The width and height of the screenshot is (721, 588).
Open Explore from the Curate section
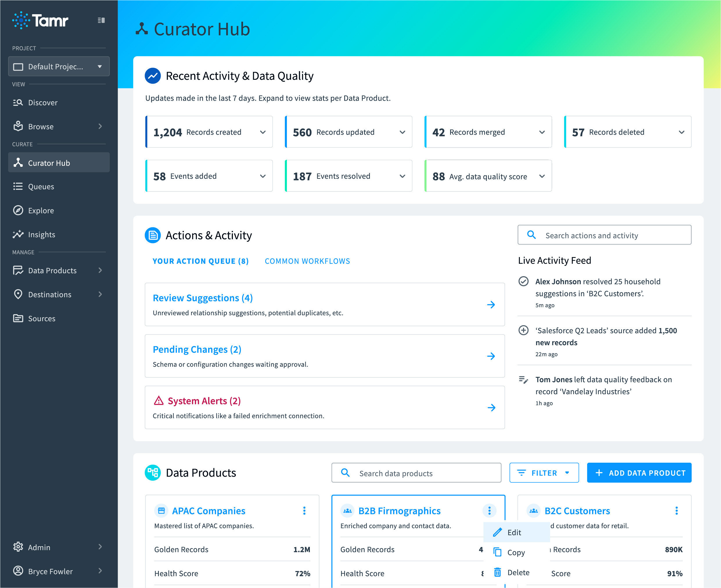[x=41, y=210]
